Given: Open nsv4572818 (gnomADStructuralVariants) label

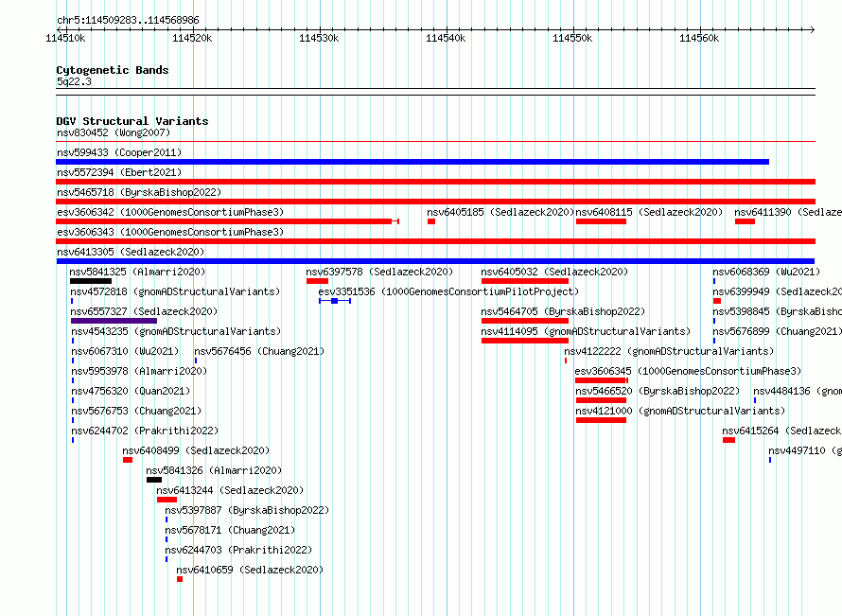Looking at the screenshot, I should click(175, 291).
